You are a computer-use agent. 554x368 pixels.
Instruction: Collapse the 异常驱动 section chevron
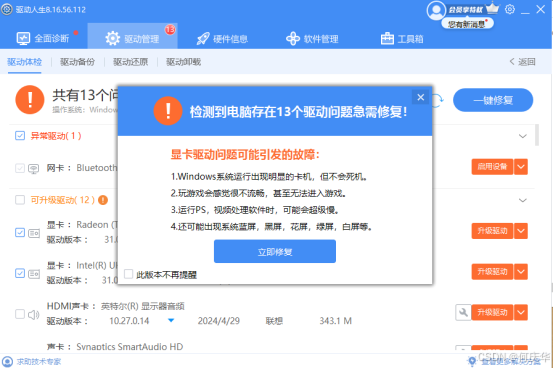(x=523, y=136)
